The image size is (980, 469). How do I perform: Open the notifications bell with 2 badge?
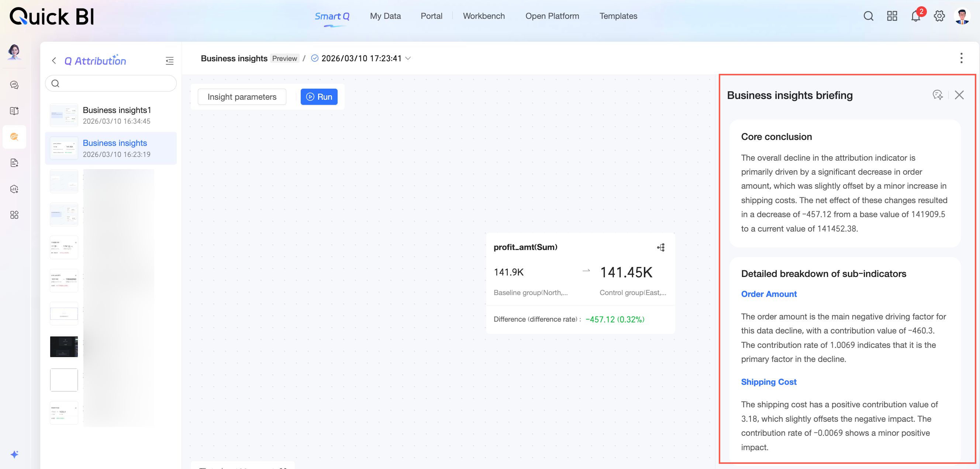(916, 16)
